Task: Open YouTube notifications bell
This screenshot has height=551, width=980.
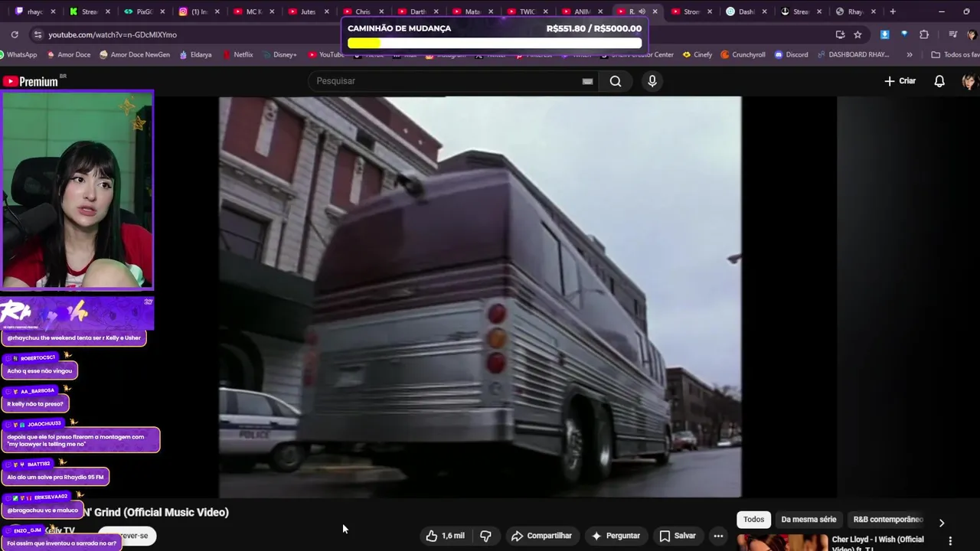Action: [x=939, y=81]
